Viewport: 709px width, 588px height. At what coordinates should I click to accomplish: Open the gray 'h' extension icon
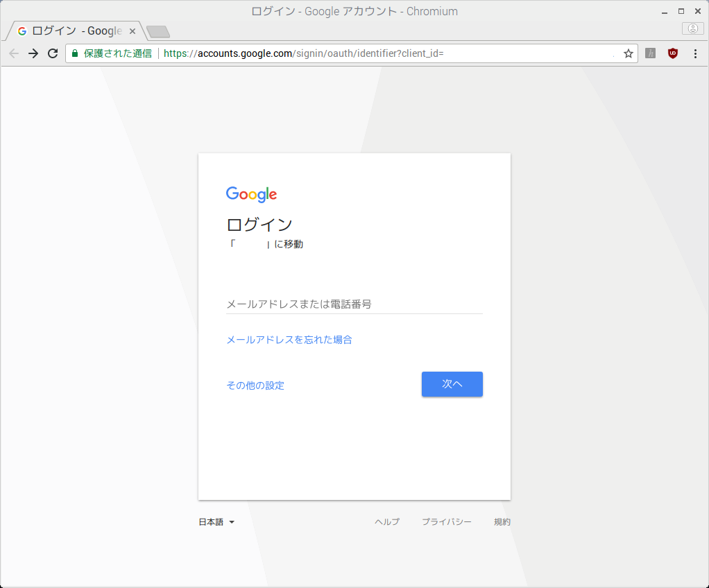(650, 53)
